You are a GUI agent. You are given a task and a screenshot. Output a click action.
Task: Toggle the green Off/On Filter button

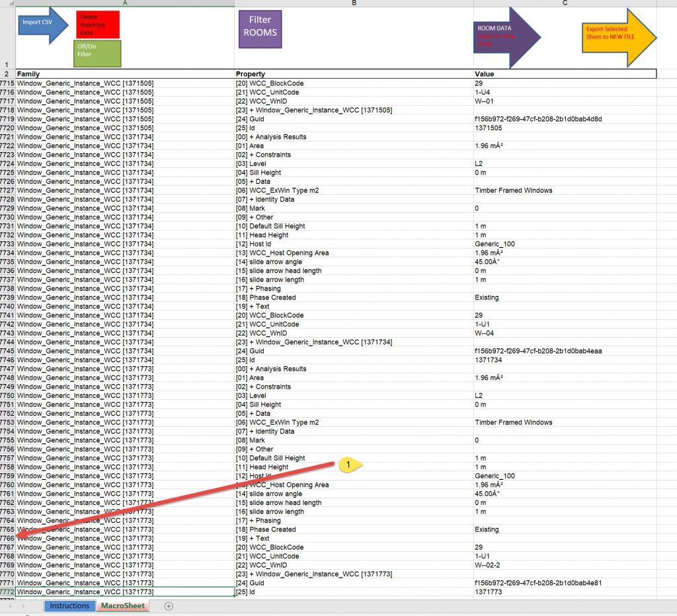coord(97,53)
